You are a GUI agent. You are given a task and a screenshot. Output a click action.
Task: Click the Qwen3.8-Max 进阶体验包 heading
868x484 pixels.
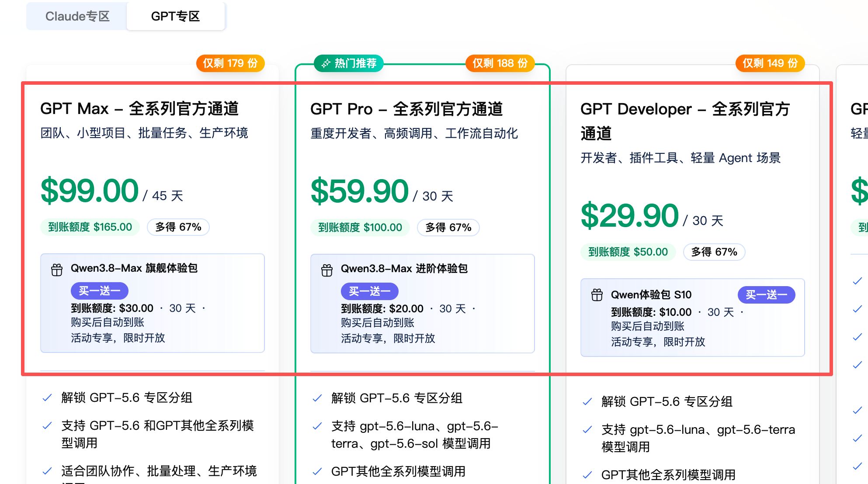point(404,269)
